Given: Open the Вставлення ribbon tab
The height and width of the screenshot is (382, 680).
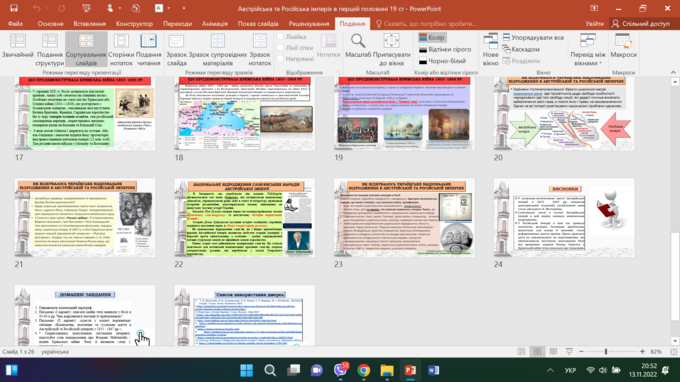Looking at the screenshot, I should coord(89,23).
